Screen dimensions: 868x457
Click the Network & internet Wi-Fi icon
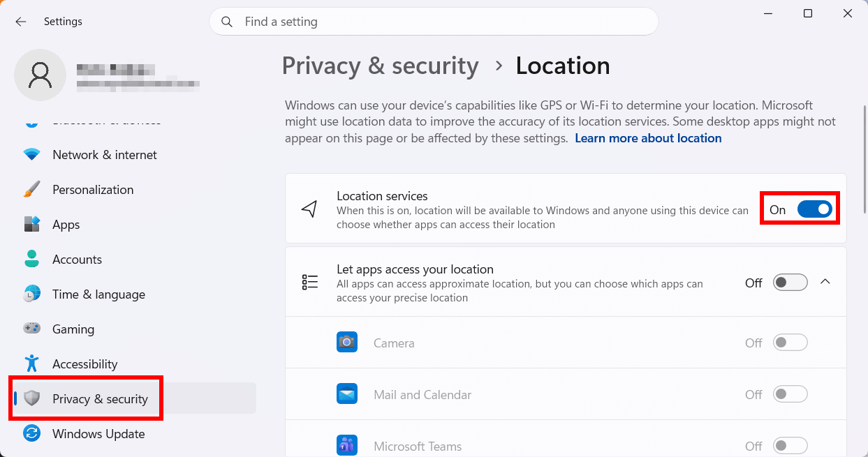31,155
